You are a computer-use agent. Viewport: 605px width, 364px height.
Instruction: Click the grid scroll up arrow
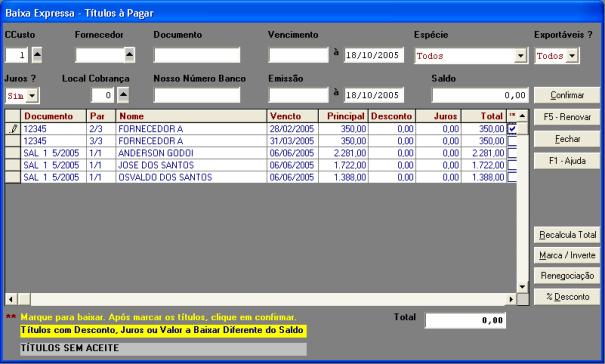pos(522,116)
